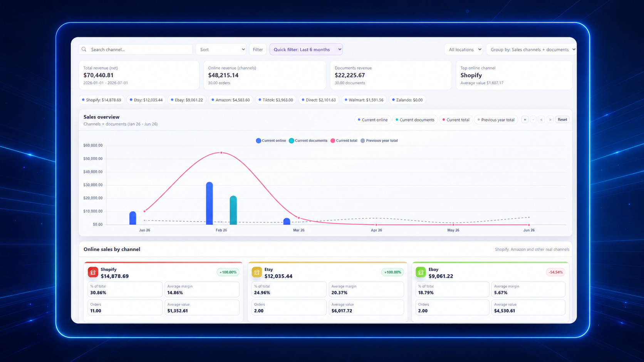Hide Current total via chart legend

tap(344, 141)
